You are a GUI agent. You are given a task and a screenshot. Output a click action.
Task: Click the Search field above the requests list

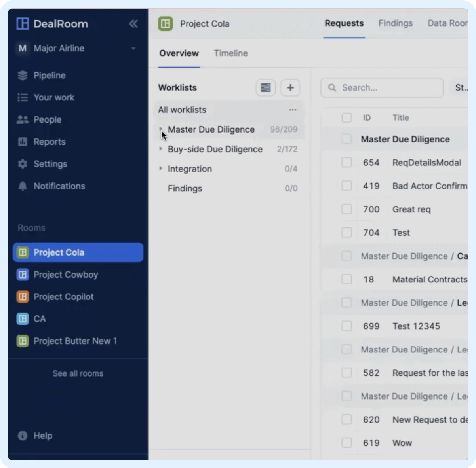(x=381, y=87)
